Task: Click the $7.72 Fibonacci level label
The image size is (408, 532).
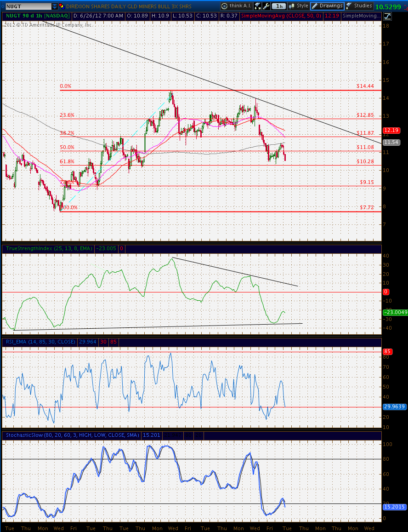Action: 367,207
